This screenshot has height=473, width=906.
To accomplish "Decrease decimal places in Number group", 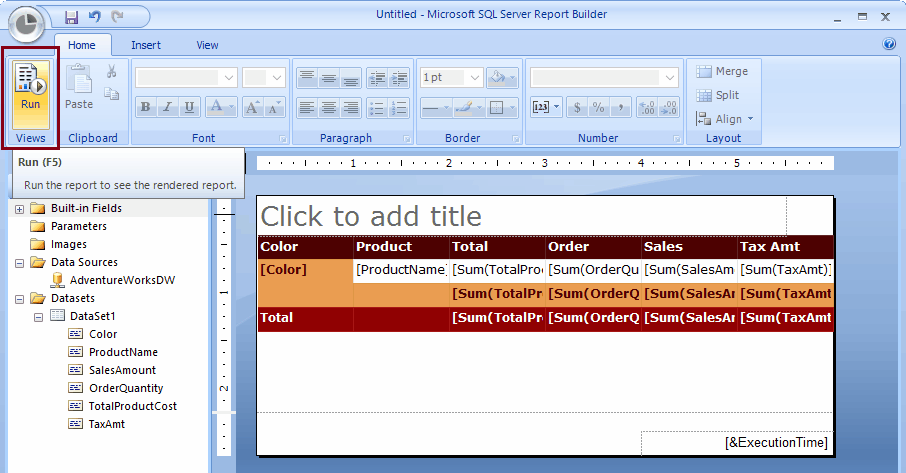I will [x=669, y=107].
